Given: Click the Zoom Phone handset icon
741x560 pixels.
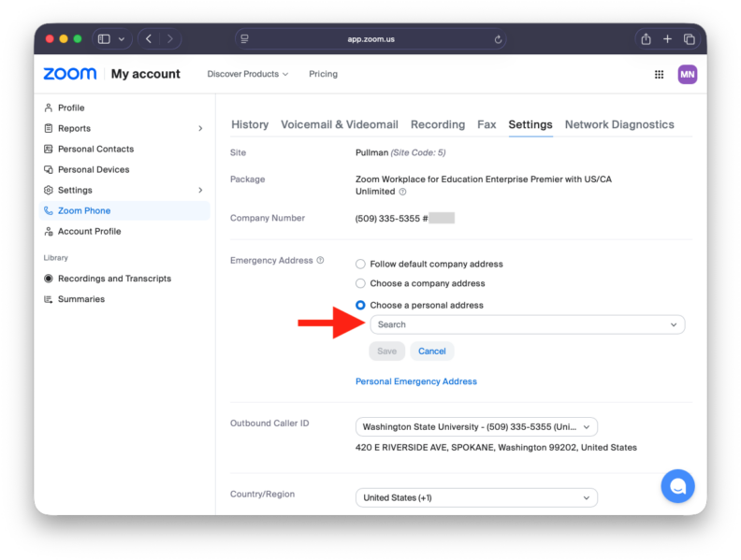Looking at the screenshot, I should click(x=49, y=210).
